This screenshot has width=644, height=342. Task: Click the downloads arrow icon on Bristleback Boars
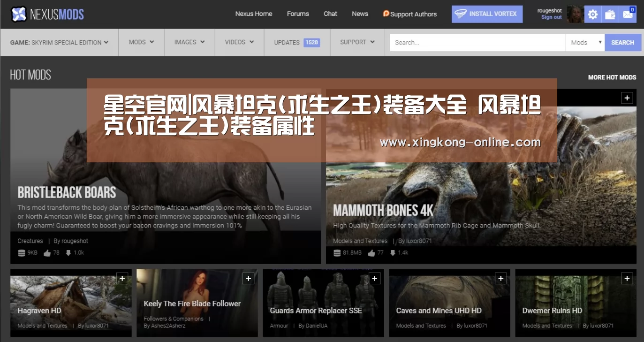tap(68, 253)
